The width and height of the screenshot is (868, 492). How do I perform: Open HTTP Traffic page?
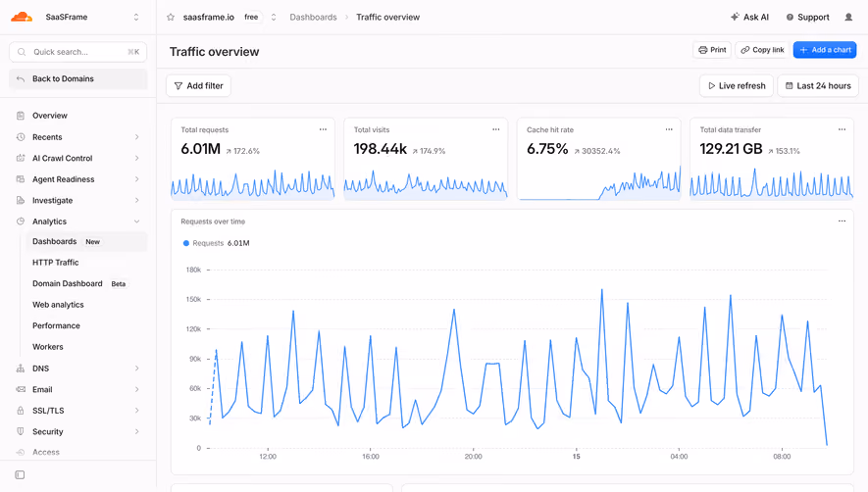point(55,263)
